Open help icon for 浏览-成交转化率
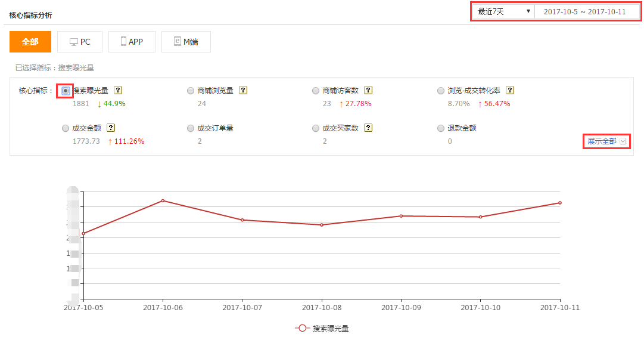The image size is (644, 340). 510,91
